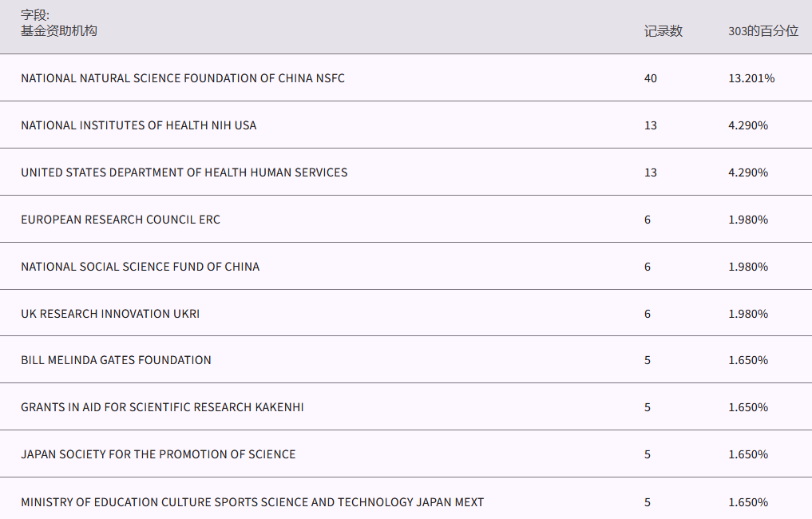Select UK Research Innovation UKRI row
This screenshot has height=519, width=812.
coord(110,314)
